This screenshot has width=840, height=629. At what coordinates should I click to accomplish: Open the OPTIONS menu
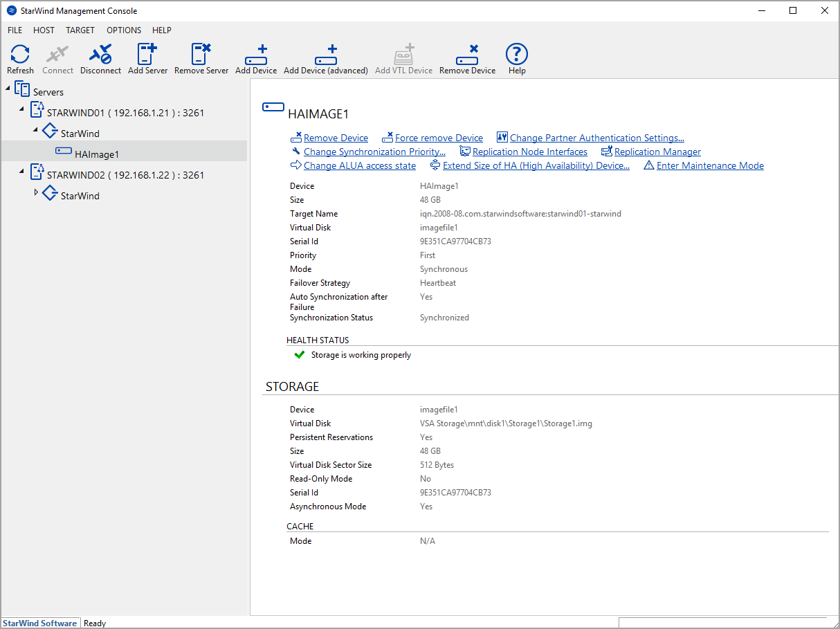click(124, 30)
